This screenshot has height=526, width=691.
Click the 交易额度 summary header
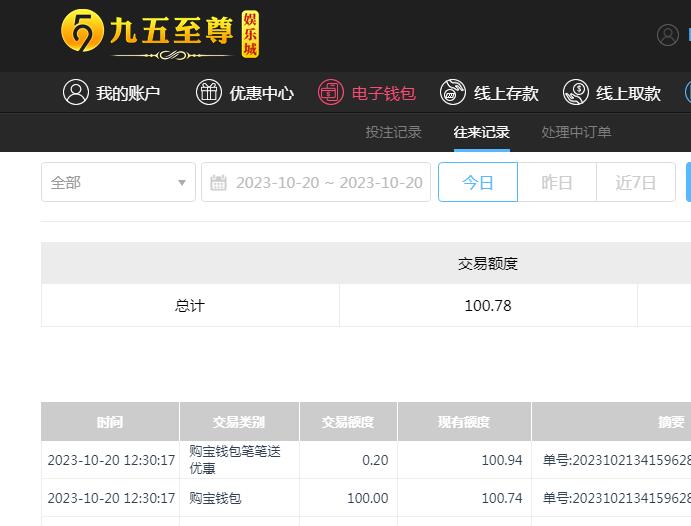(488, 263)
